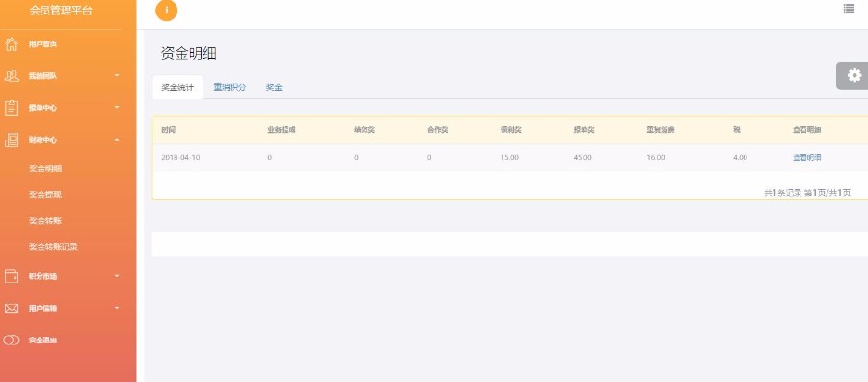Click 查看明细 link in 2018-04-10 row
This screenshot has height=382, width=868.
click(806, 158)
